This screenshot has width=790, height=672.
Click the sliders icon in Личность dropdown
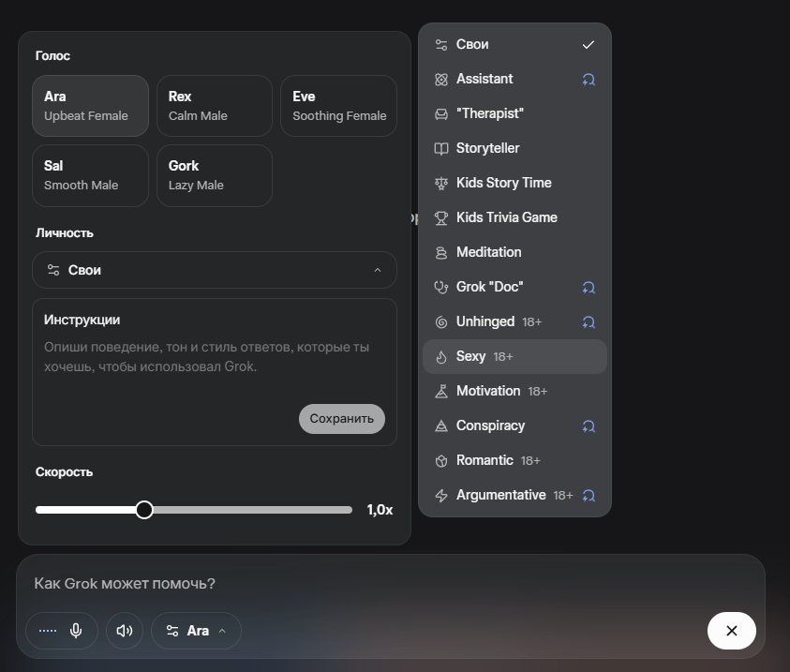pyautogui.click(x=53, y=270)
